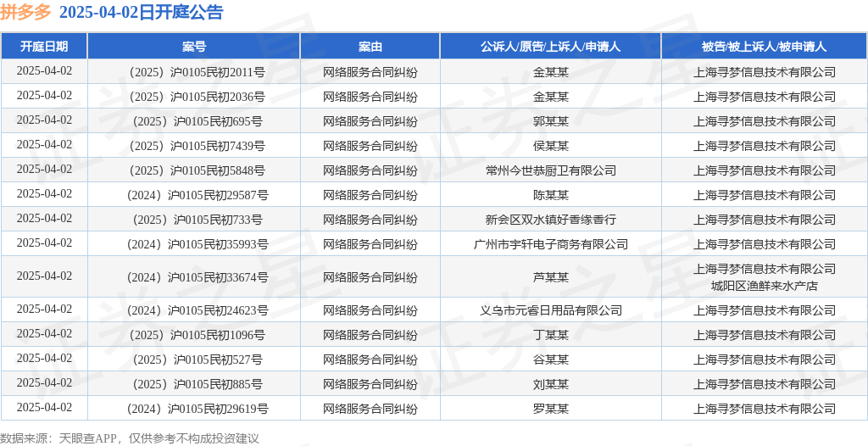868x446 pixels.
Task: Click 网络服务合同纠纷 in the 郭某某 row
Action: pos(370,121)
